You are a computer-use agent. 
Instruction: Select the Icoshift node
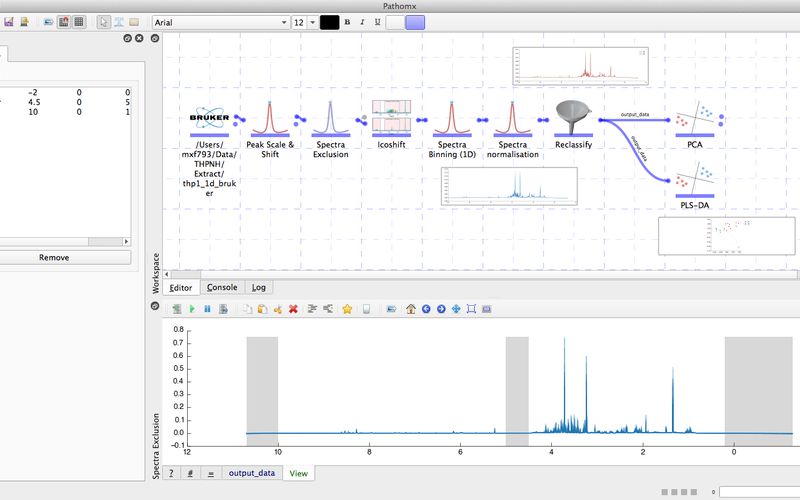coord(391,119)
